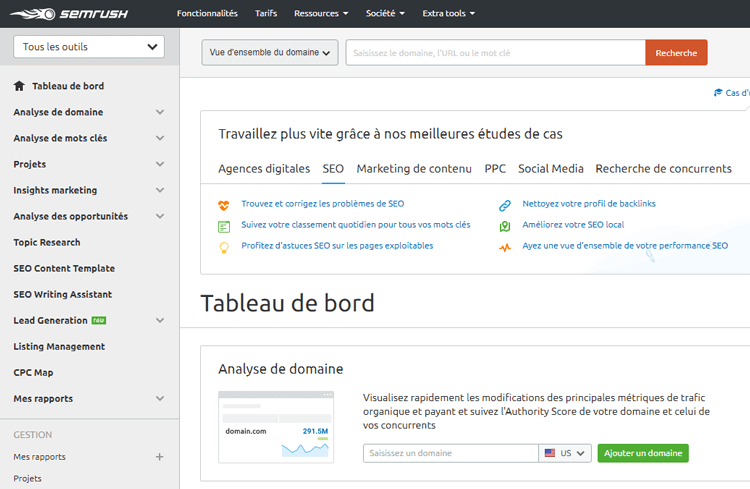Viewport: 750px width, 489px height.
Task: Open CPC Map tool
Action: 33,373
